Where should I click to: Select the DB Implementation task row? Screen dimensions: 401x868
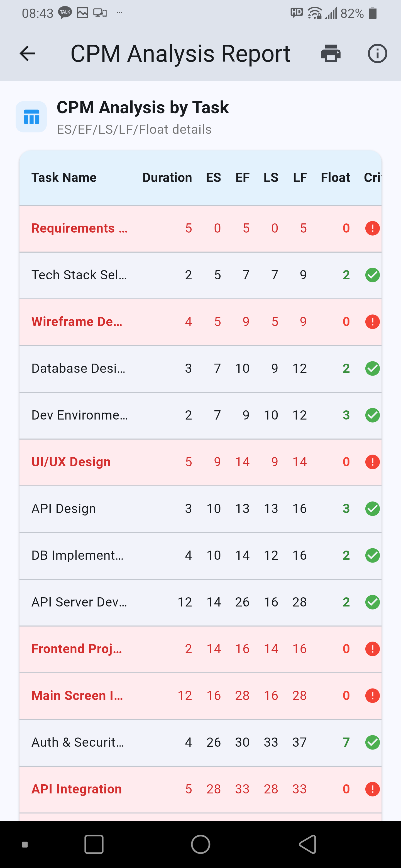(78, 555)
